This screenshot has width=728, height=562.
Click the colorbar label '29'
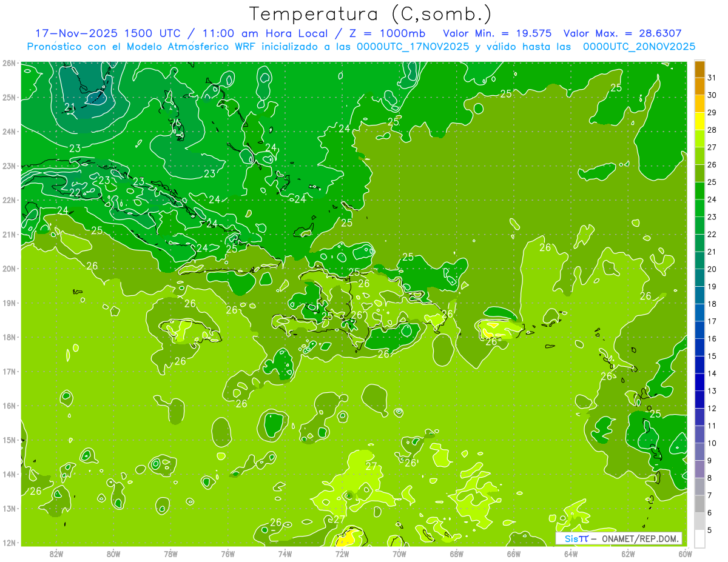[712, 113]
